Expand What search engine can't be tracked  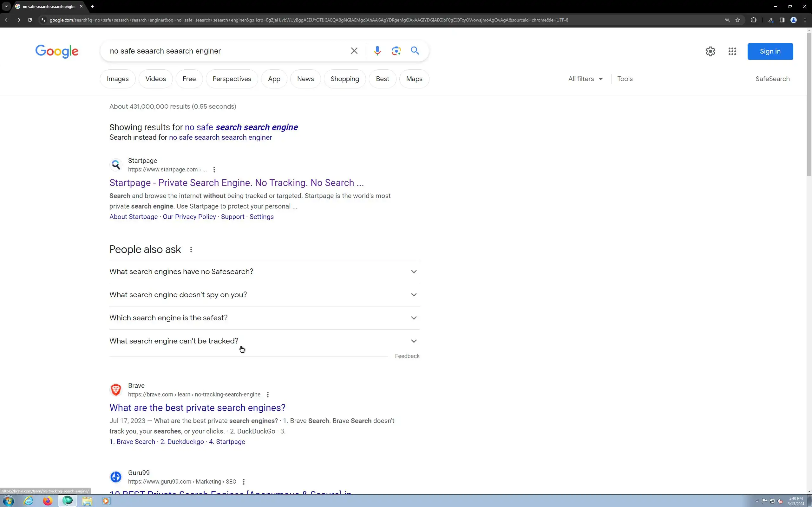pyautogui.click(x=265, y=341)
